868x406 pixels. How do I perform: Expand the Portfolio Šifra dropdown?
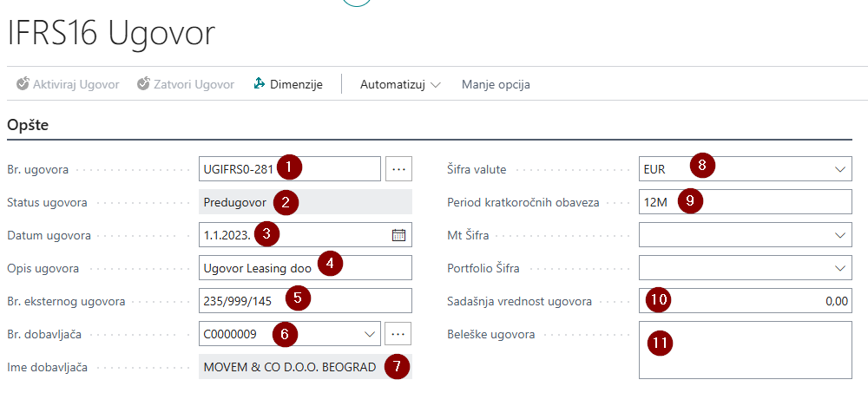click(x=840, y=268)
